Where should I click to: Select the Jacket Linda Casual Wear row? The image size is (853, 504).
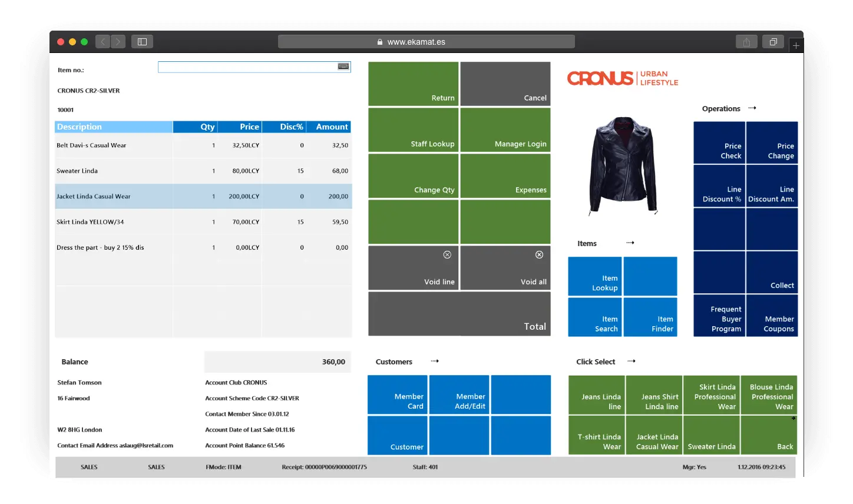click(203, 197)
